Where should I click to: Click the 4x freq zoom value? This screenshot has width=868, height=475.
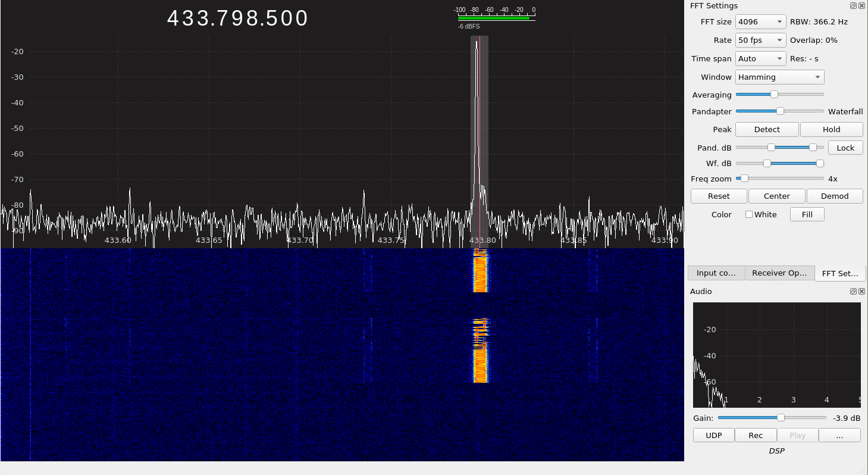click(833, 179)
